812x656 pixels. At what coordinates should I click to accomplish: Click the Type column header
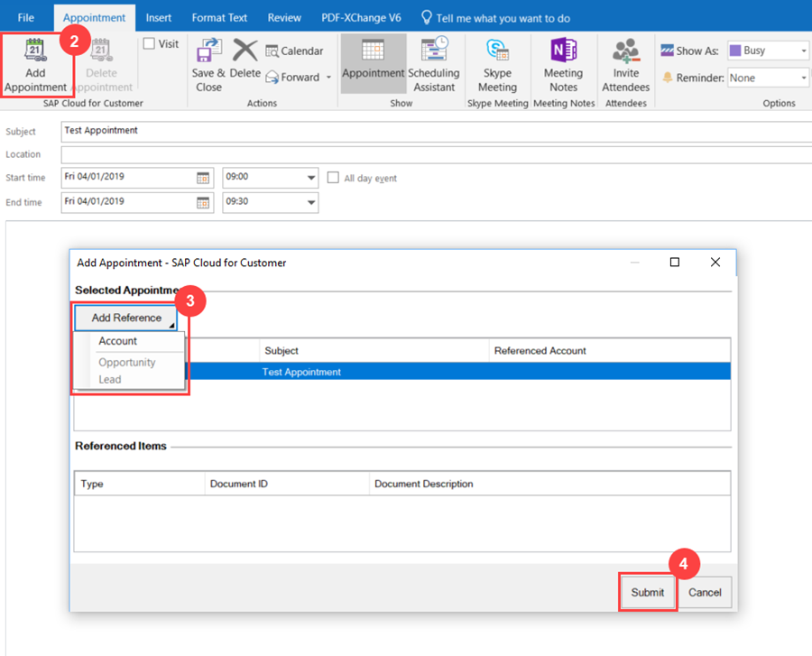click(139, 484)
